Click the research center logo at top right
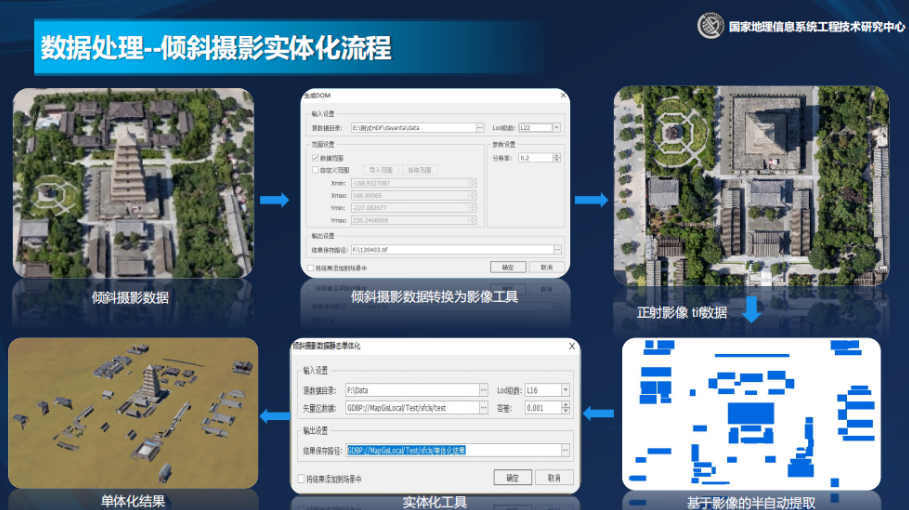This screenshot has height=510, width=909. pos(710,25)
